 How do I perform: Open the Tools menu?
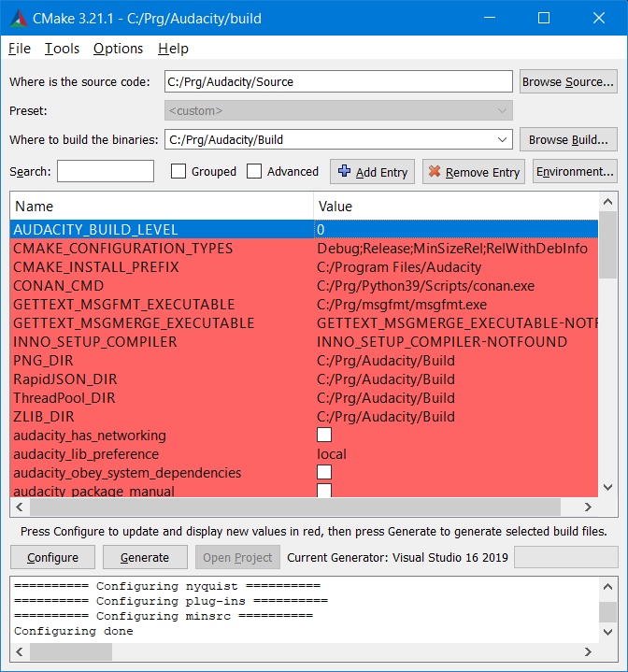coord(62,49)
